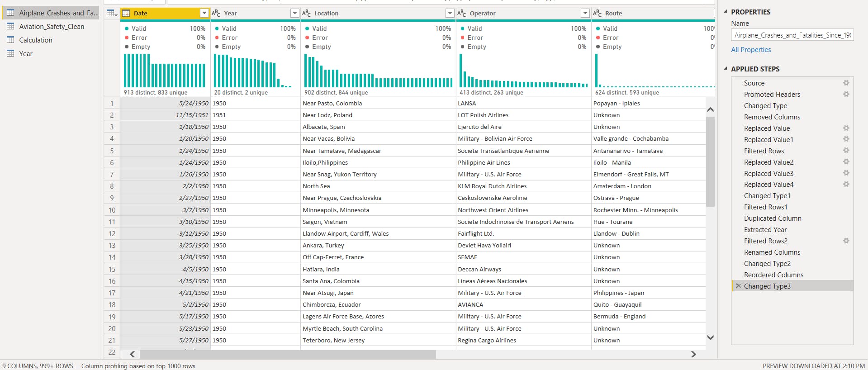Click the Year column ABC type icon

(216, 13)
